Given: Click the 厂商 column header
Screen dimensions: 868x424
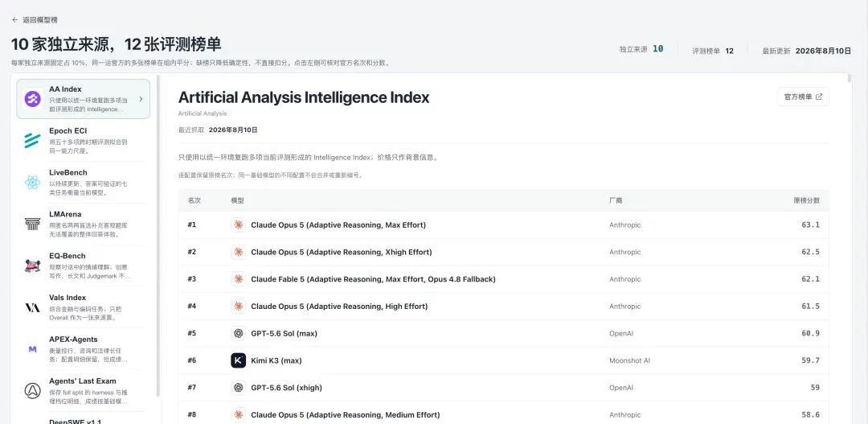Looking at the screenshot, I should click(x=616, y=200).
